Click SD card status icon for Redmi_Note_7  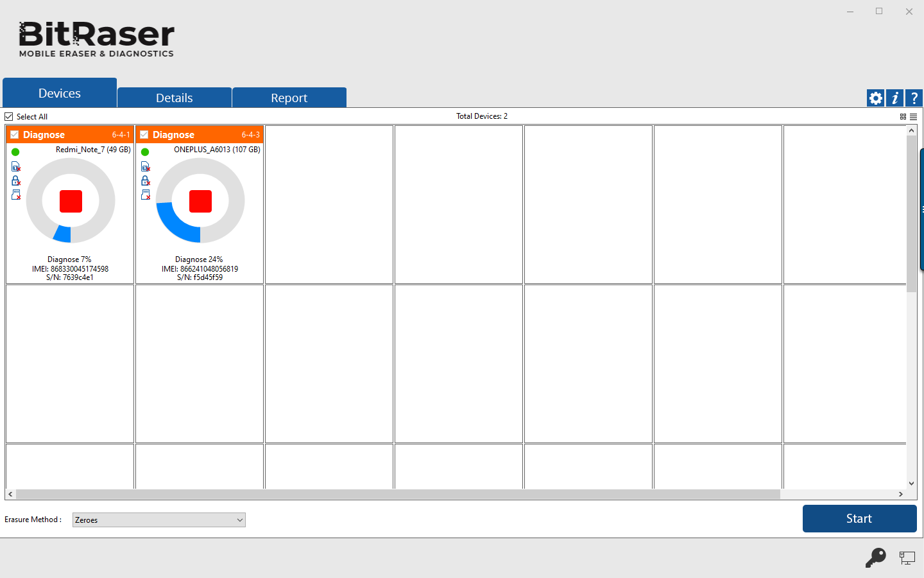click(x=16, y=195)
